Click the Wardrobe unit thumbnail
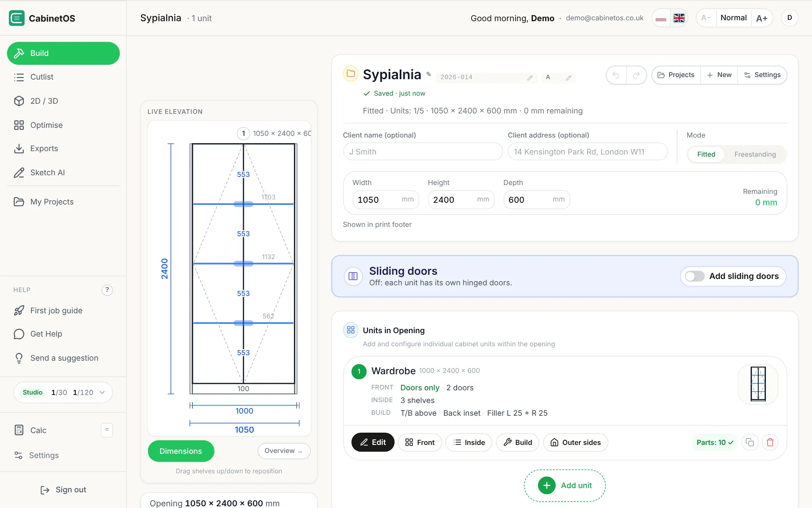 click(x=758, y=384)
